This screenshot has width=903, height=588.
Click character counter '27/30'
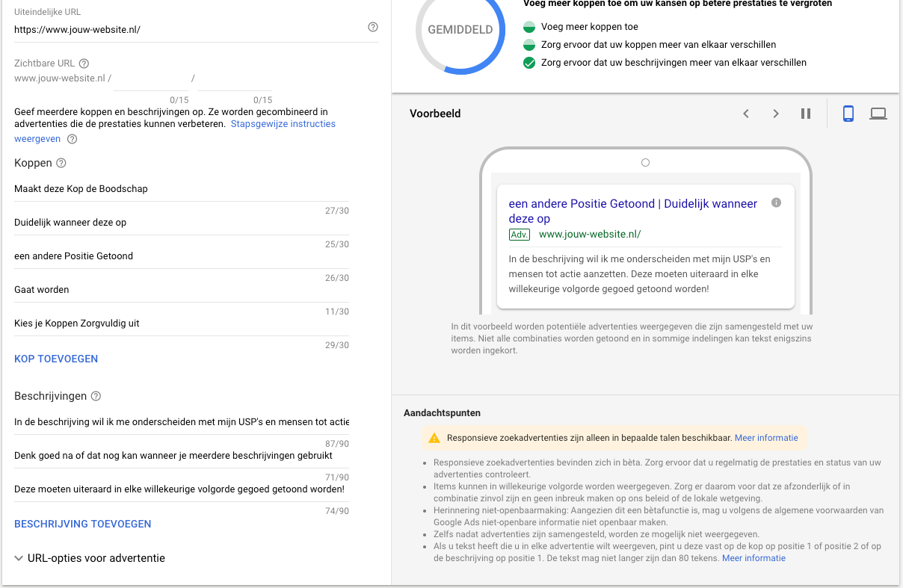pyautogui.click(x=336, y=211)
